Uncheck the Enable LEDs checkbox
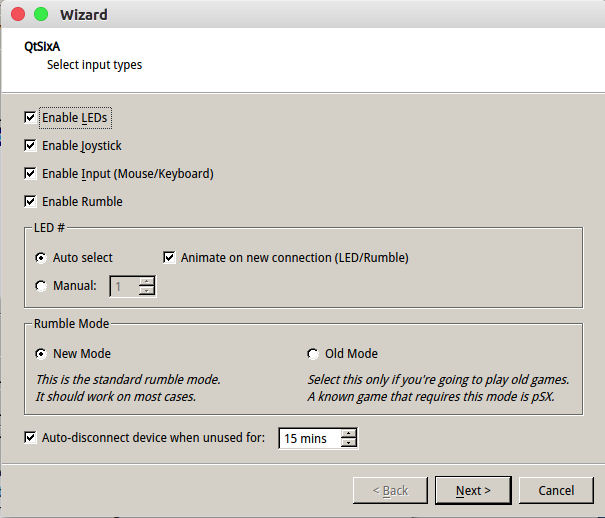 coord(30,117)
